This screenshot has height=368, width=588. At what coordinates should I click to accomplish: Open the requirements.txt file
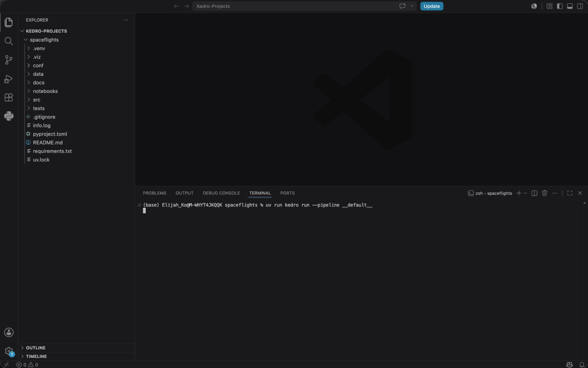click(76, 151)
